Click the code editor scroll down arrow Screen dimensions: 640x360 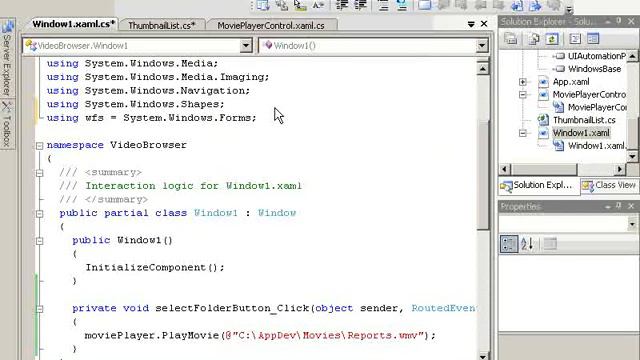coord(482,356)
